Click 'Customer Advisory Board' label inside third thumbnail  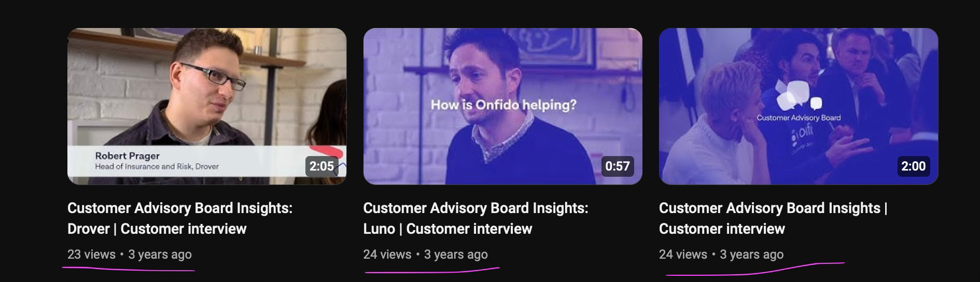[x=799, y=118]
